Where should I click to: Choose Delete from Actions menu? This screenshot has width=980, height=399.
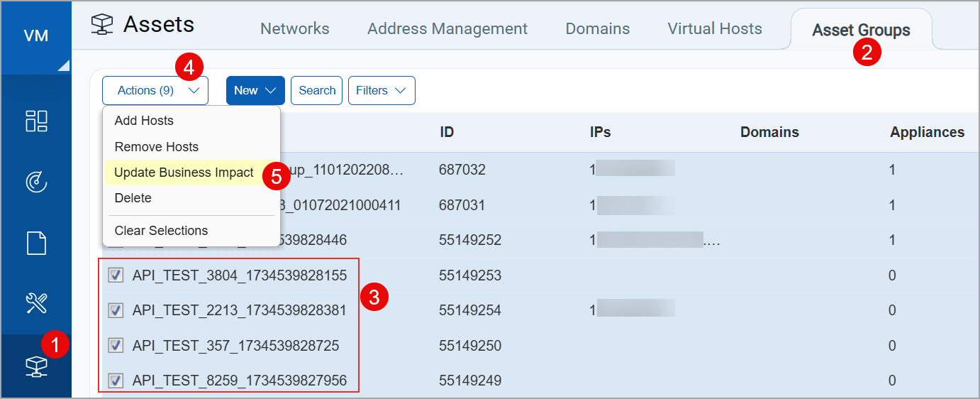tap(133, 198)
